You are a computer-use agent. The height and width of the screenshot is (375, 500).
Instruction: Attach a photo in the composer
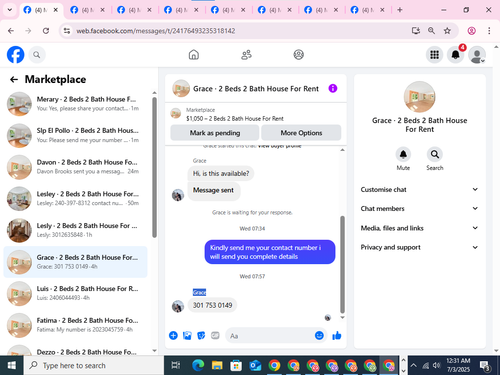(x=187, y=335)
